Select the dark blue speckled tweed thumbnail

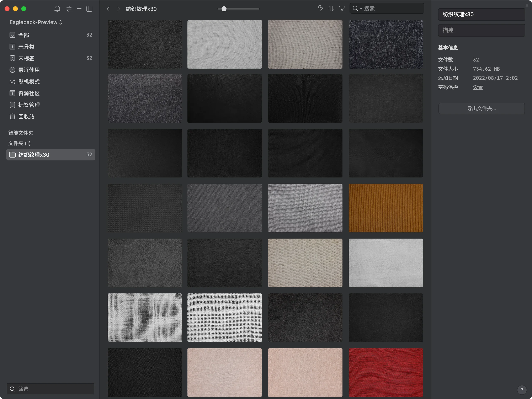(386, 44)
